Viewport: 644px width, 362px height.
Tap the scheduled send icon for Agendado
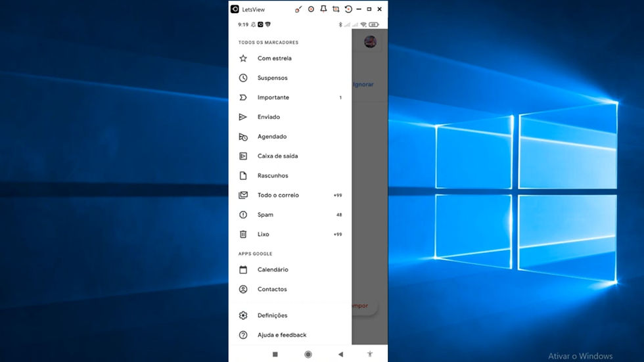click(x=243, y=137)
